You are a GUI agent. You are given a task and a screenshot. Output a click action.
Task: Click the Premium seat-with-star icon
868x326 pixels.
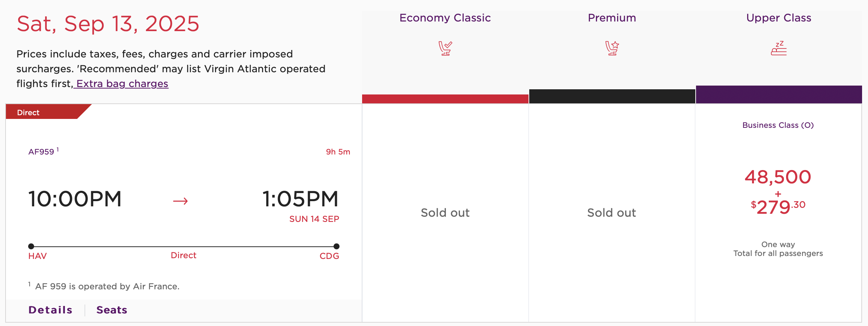tap(612, 48)
